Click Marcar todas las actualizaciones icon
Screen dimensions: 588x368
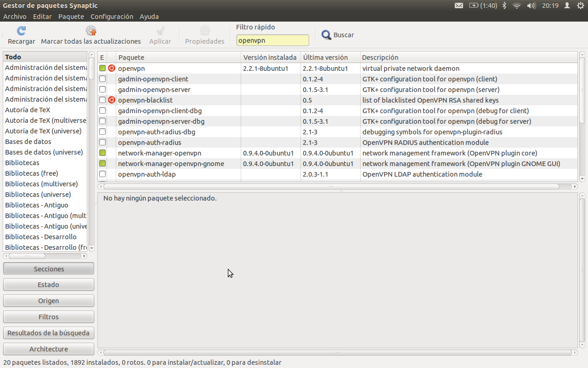pyautogui.click(x=91, y=31)
